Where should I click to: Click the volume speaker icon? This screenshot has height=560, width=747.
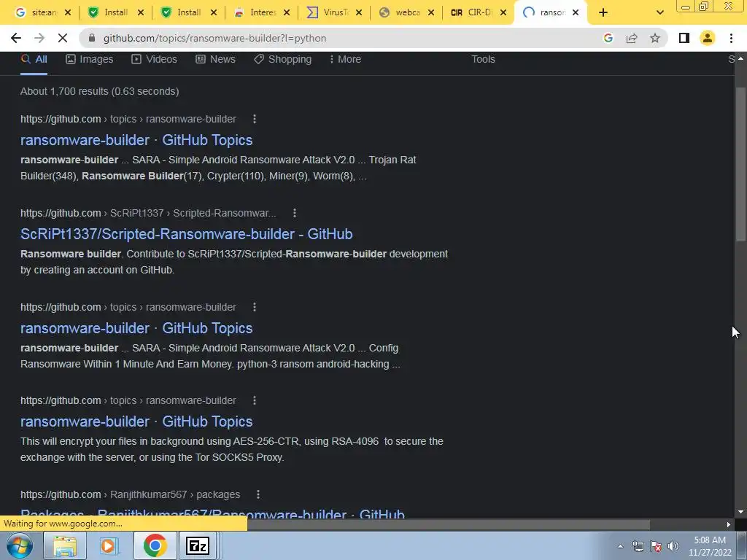(673, 546)
